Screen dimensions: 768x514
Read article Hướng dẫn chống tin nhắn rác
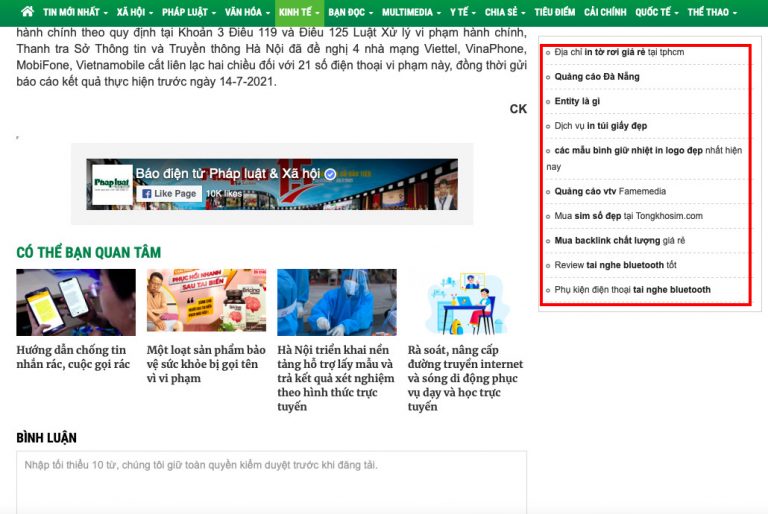point(73,357)
